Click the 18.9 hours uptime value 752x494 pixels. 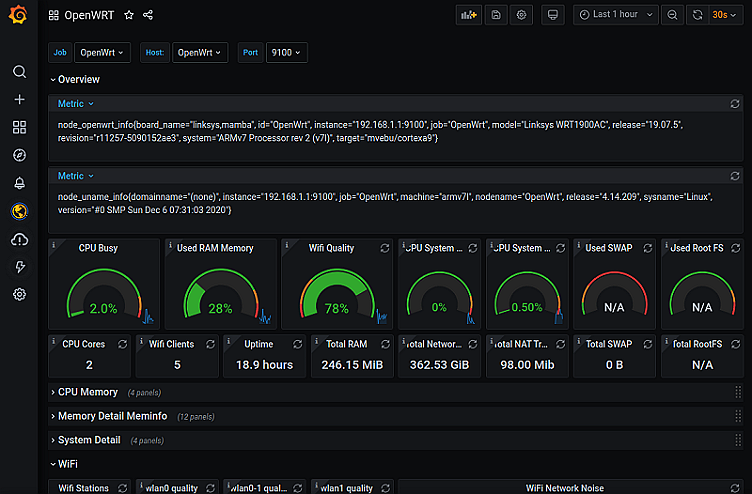(x=264, y=365)
